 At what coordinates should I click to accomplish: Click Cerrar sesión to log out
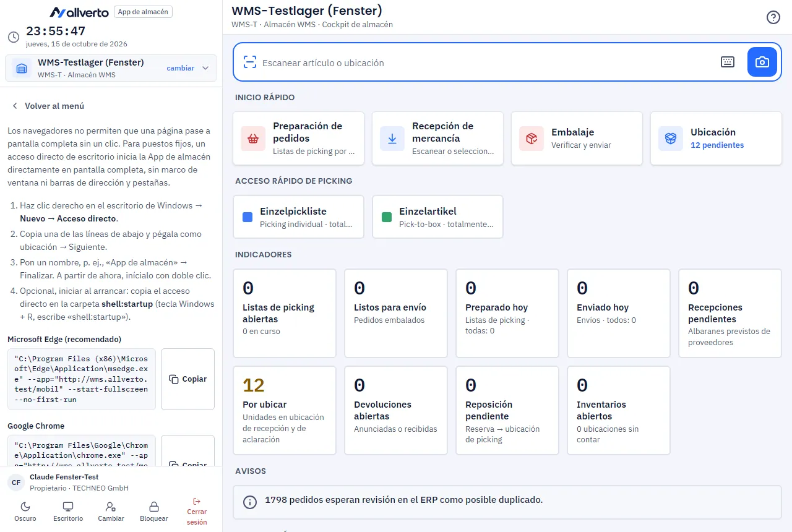tap(197, 512)
